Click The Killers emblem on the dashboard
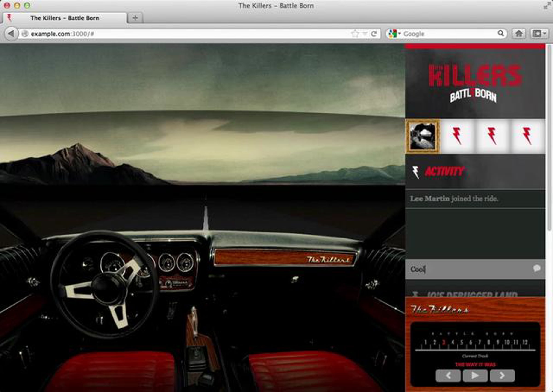553x392 pixels. tap(328, 260)
